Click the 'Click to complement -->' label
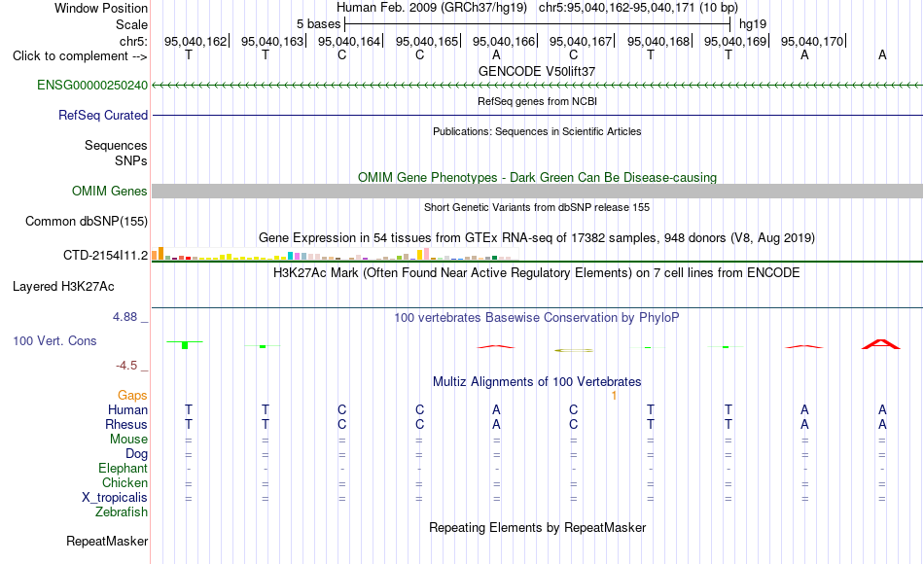The image size is (924, 564). [80, 56]
